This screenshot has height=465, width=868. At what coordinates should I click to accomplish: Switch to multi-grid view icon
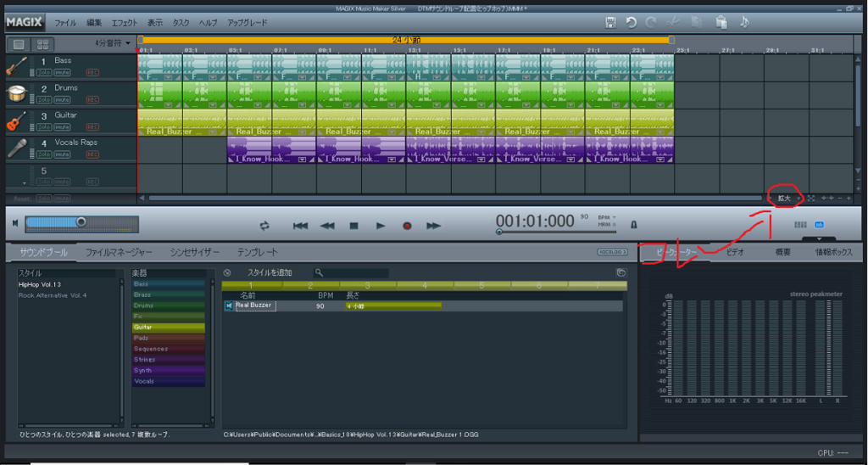click(x=42, y=44)
